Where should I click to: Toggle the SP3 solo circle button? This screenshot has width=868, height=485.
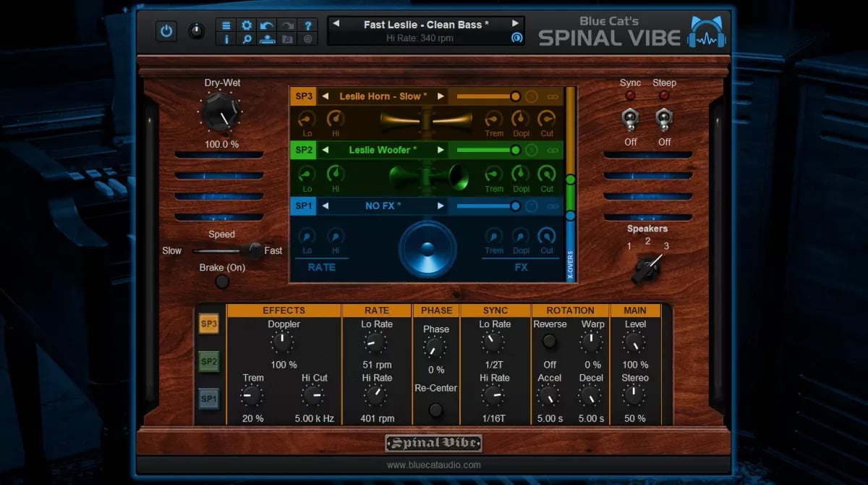coord(532,96)
